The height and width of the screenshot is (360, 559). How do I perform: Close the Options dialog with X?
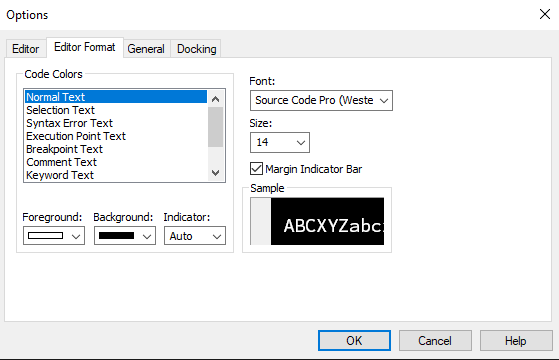(x=545, y=14)
